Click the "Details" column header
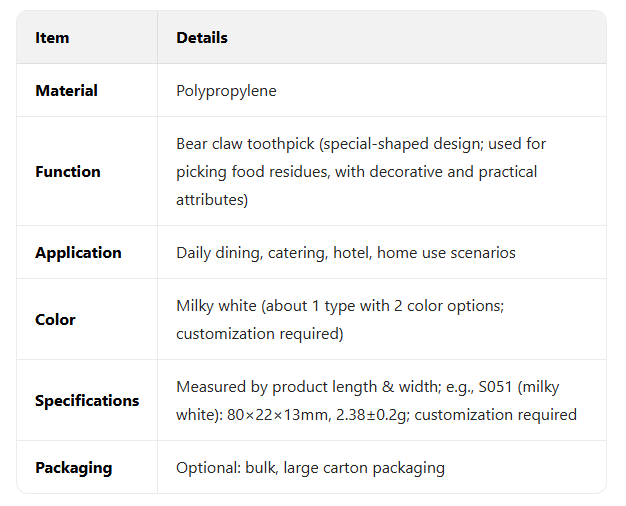Screen dimensions: 626x506 [202, 38]
